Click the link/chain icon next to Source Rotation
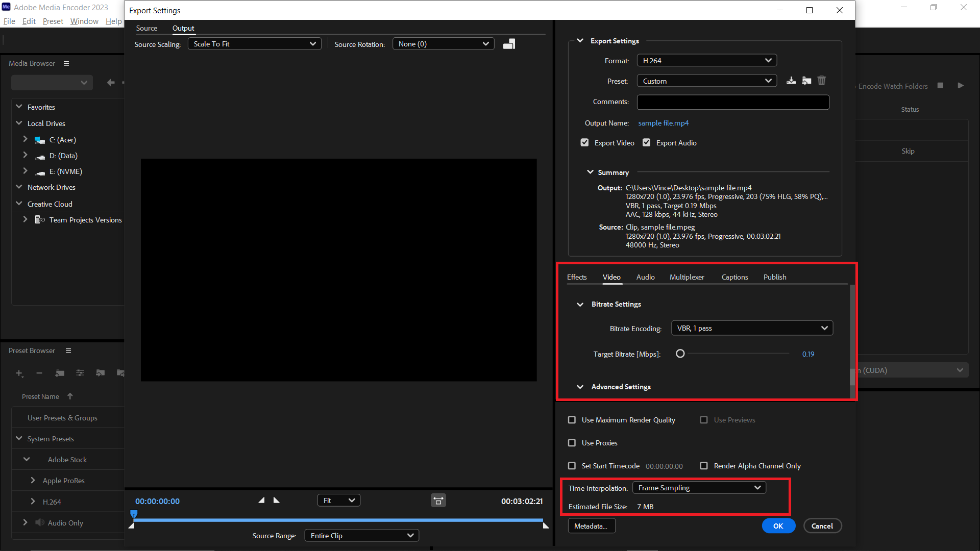Image resolution: width=980 pixels, height=551 pixels. pos(509,44)
